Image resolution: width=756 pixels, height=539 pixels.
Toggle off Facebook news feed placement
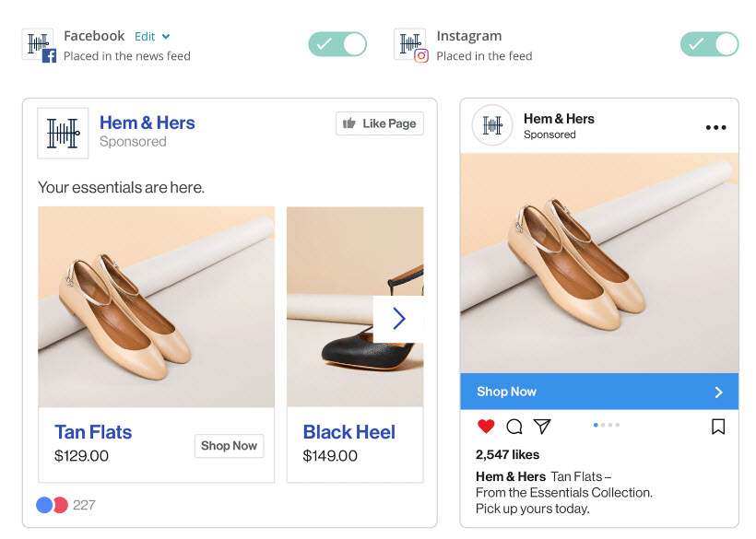coord(337,44)
